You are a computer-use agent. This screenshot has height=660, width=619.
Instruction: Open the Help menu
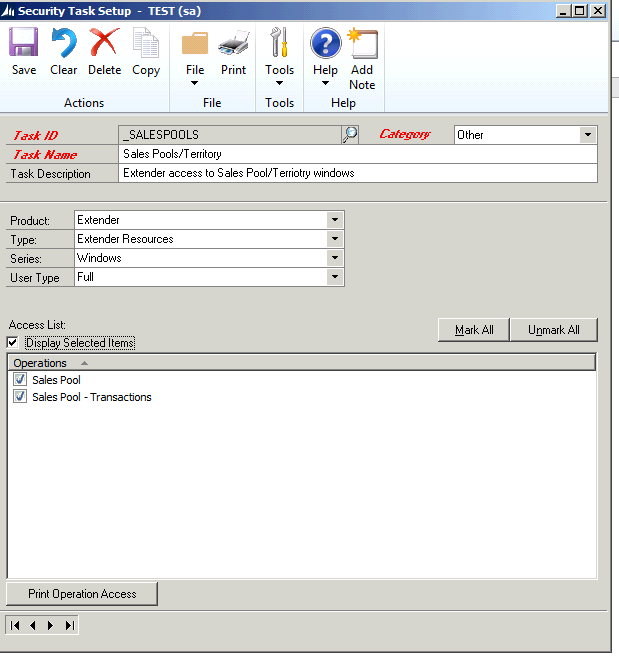pos(325,57)
